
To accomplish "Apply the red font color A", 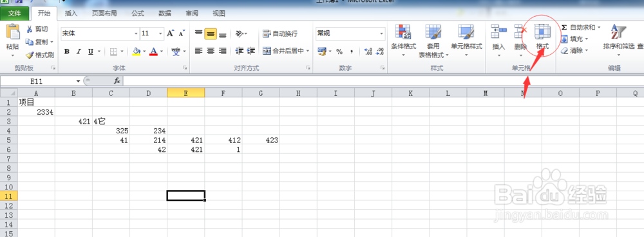I will 154,52.
